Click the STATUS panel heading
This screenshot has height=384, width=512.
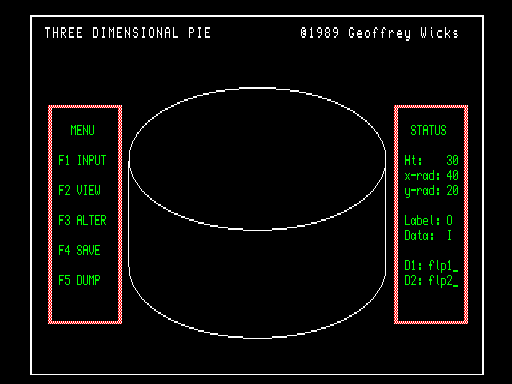pyautogui.click(x=428, y=130)
